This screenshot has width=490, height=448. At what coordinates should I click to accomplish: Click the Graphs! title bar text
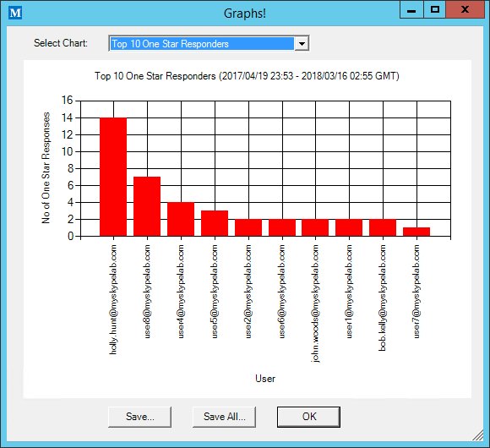(x=245, y=14)
